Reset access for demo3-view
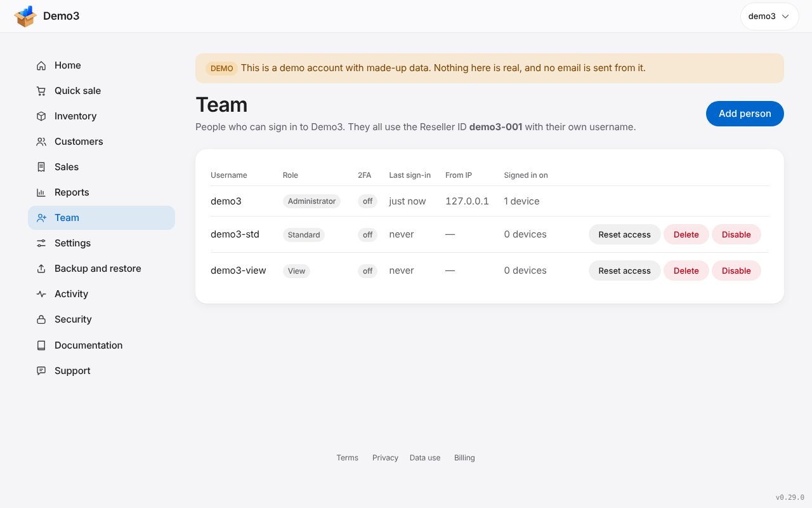 click(625, 271)
